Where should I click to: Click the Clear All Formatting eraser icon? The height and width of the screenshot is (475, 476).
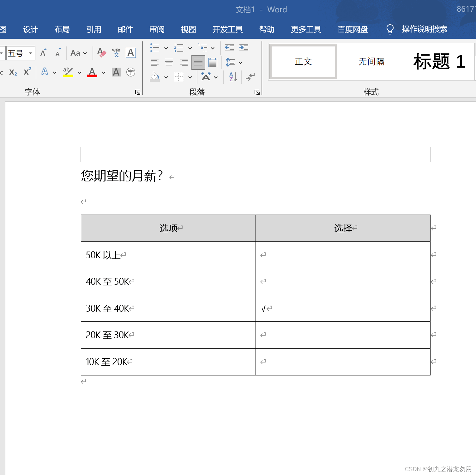pyautogui.click(x=102, y=53)
